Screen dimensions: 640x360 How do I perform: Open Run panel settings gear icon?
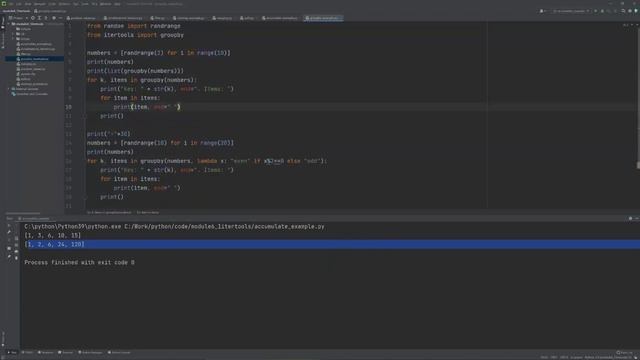630,218
